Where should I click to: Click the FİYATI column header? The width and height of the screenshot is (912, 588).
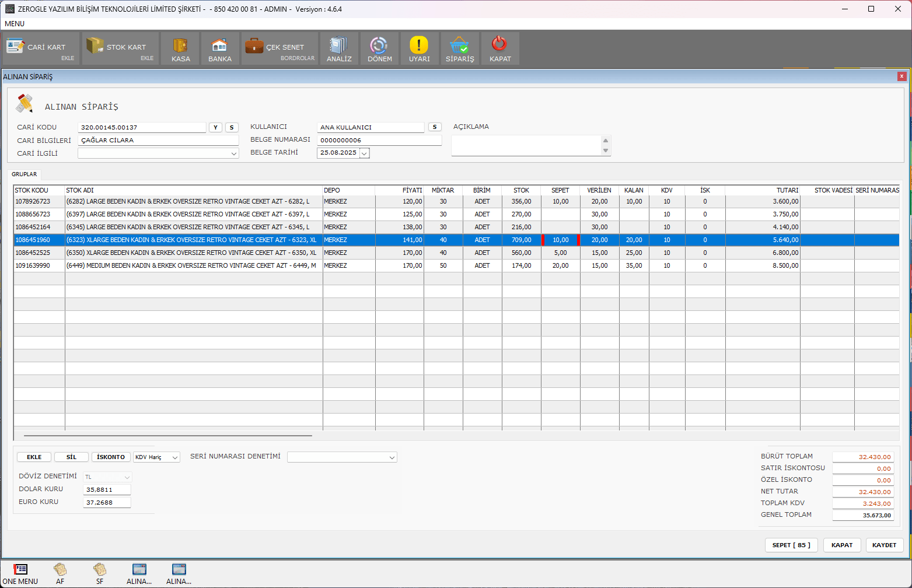(400, 190)
